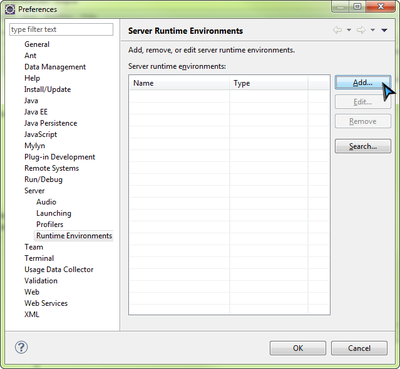Image resolution: width=400 pixels, height=369 pixels.
Task: Open Run/Debug preferences
Action: pyautogui.click(x=43, y=179)
